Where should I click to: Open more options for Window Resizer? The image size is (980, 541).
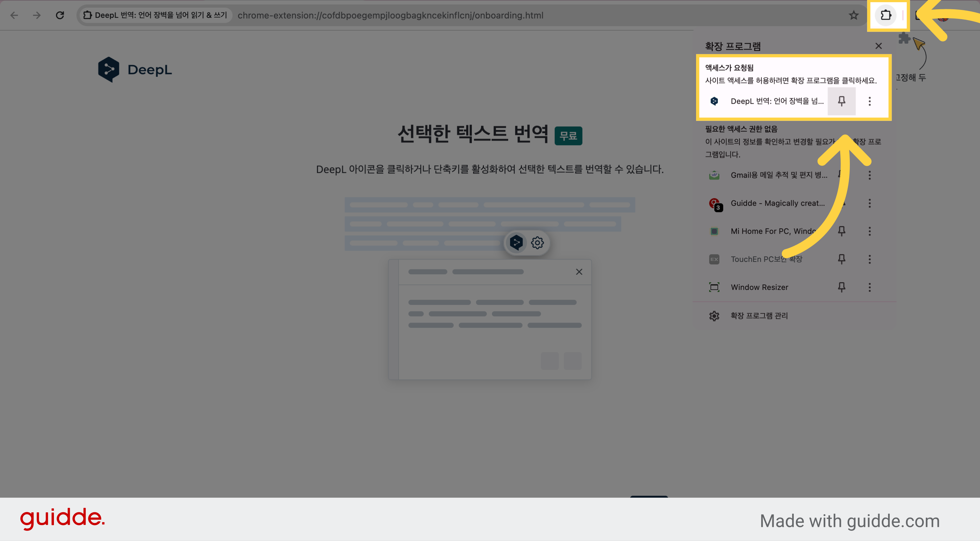coord(869,287)
